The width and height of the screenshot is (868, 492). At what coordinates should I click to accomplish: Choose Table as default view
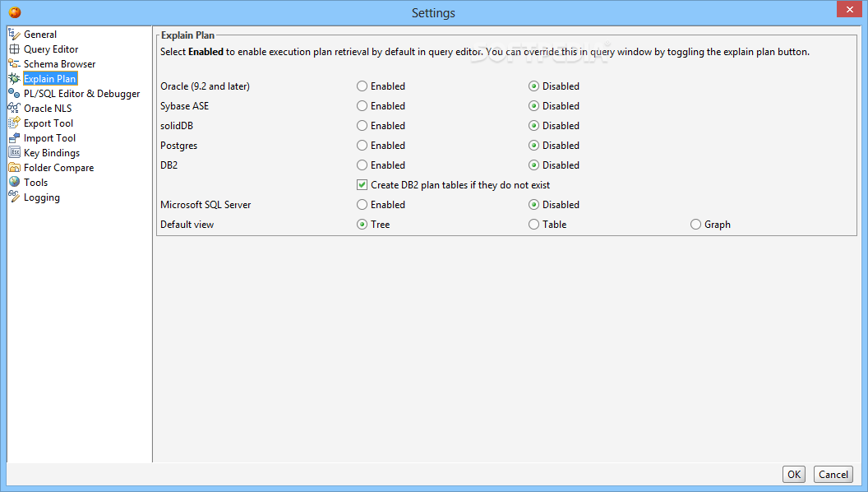click(x=533, y=225)
